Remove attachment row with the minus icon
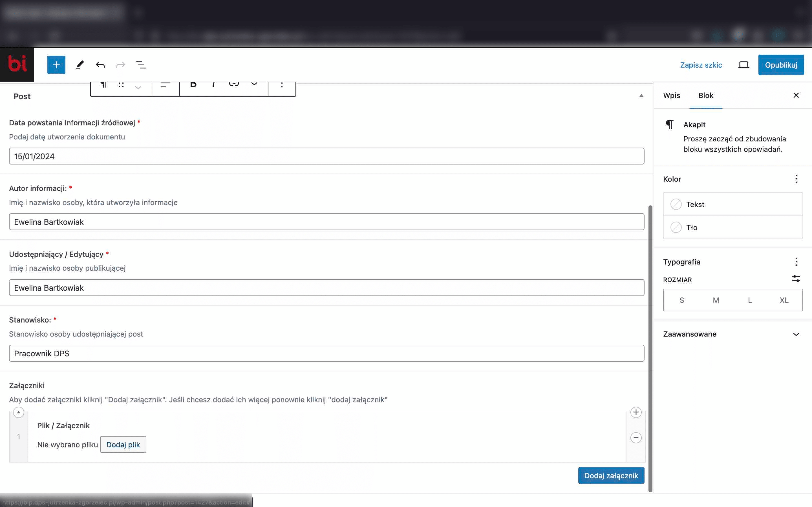 point(636,438)
